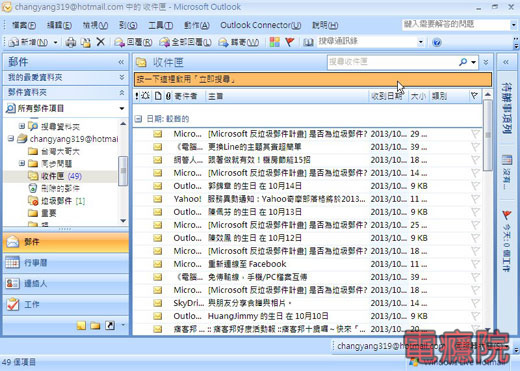Click the Move to Folder toolbar icon
The height and width of the screenshot is (371, 520).
86,42
